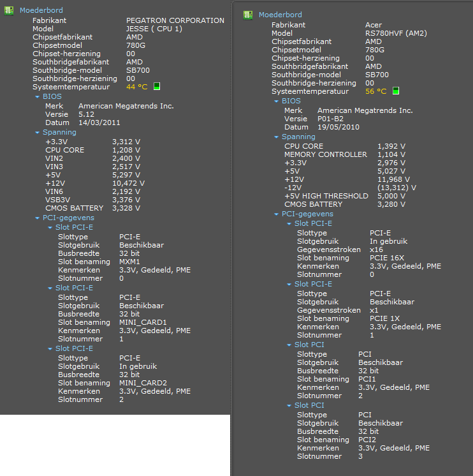
Task: Collapse the Spanning section in right panel
Action: point(276,137)
